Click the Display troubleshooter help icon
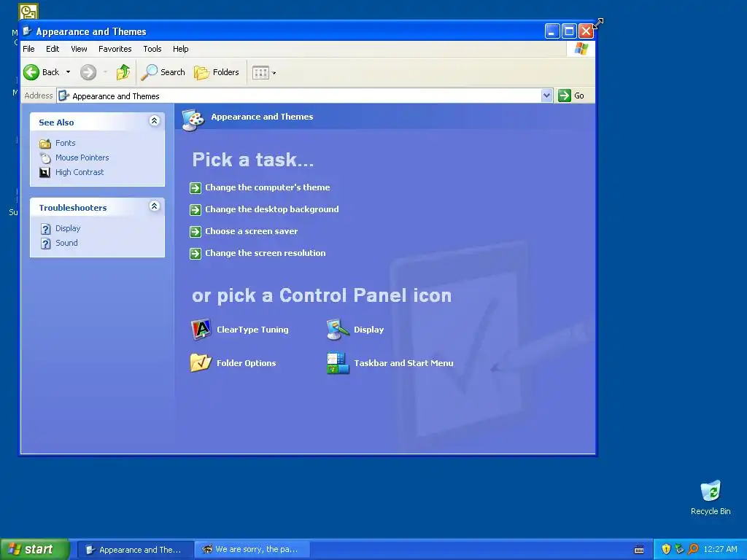This screenshot has width=747, height=560. (x=45, y=229)
